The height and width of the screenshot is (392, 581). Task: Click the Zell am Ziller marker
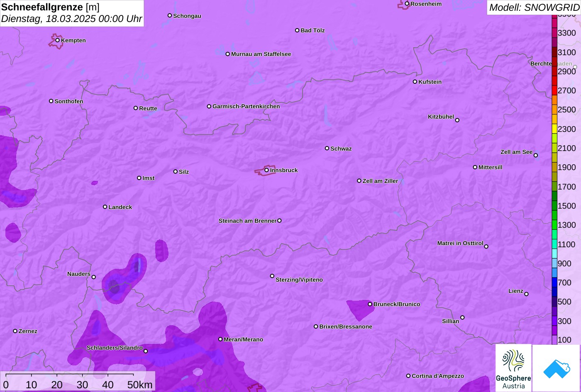pos(359,181)
